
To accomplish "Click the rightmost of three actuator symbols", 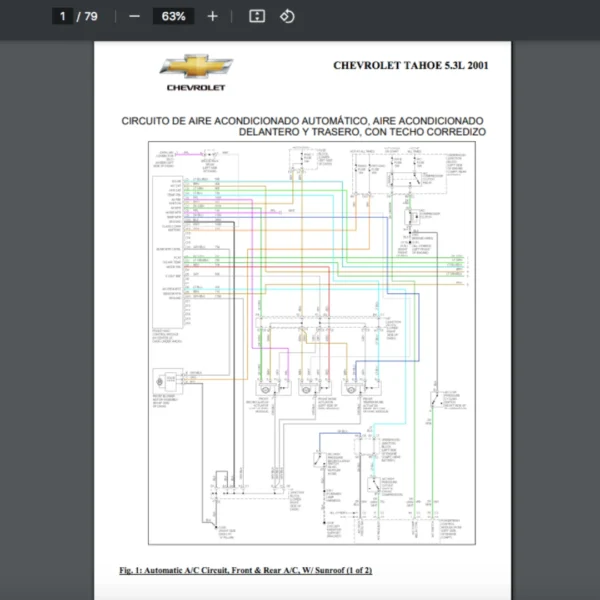I will 351,388.
